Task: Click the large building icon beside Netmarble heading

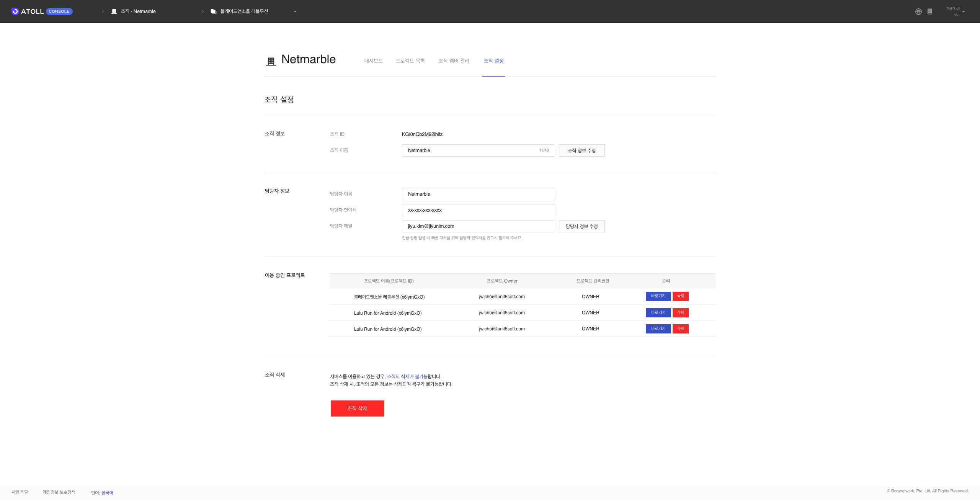Action: (271, 61)
